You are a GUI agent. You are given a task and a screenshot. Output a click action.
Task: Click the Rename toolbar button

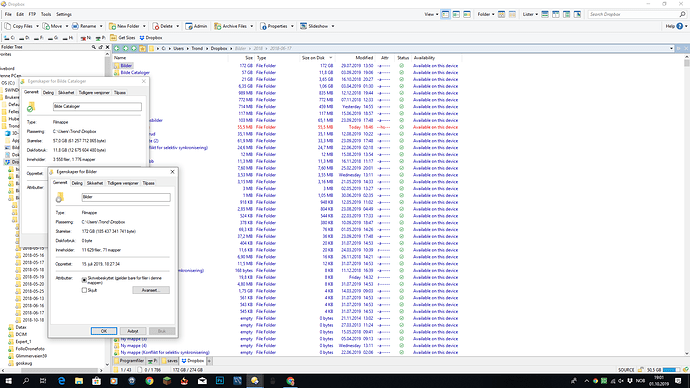(x=84, y=26)
